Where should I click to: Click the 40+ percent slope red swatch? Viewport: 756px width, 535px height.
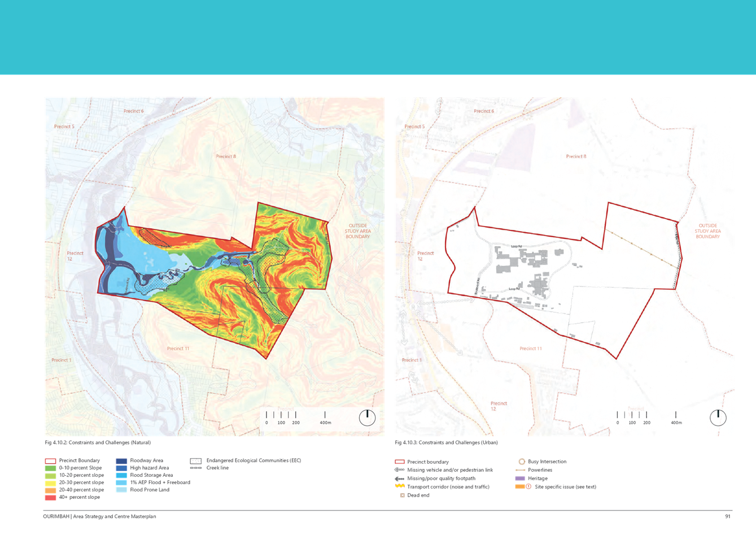click(x=50, y=497)
